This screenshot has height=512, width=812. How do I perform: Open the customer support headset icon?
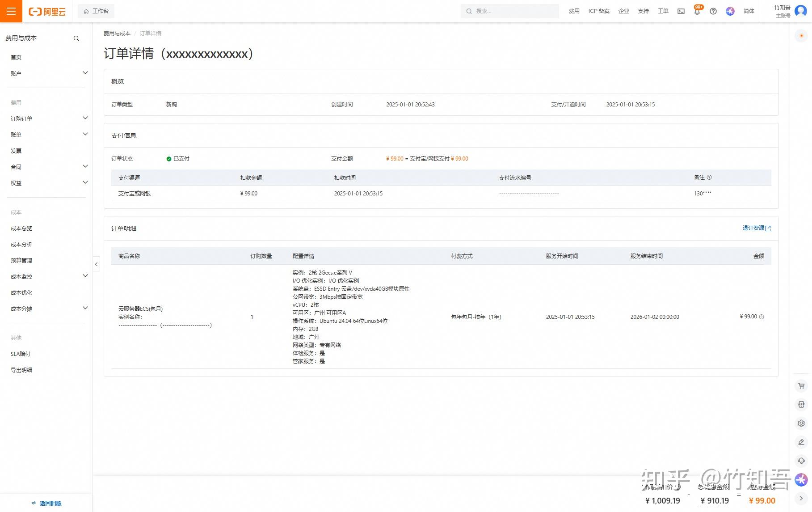801,461
